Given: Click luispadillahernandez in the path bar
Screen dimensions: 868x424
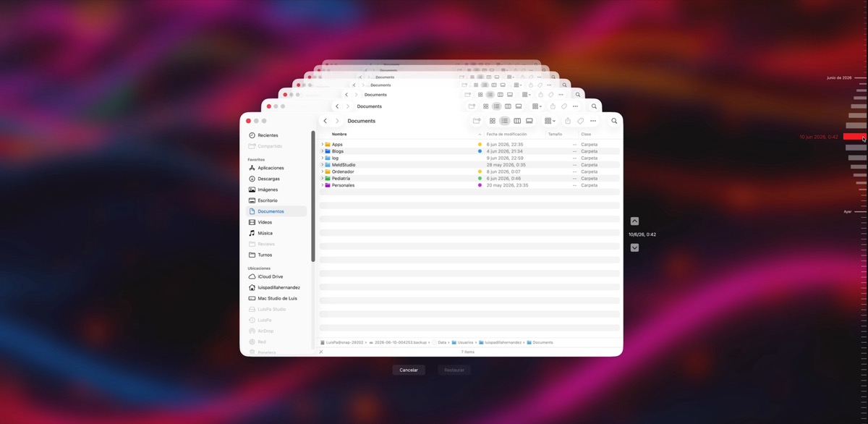Looking at the screenshot, I should (x=501, y=342).
